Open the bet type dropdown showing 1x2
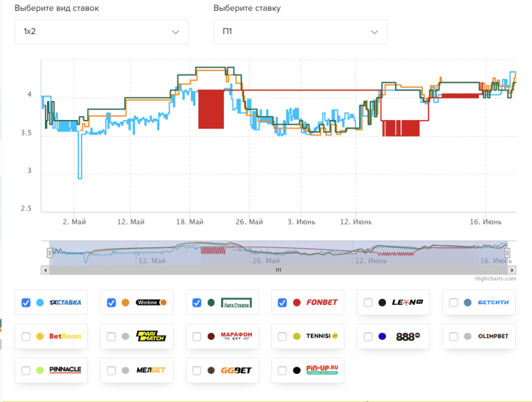The height and width of the screenshot is (402, 532). pos(101,31)
